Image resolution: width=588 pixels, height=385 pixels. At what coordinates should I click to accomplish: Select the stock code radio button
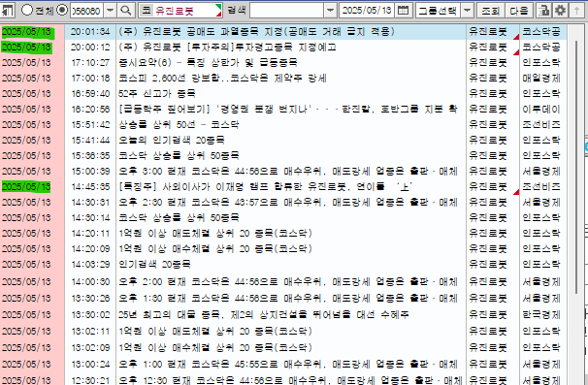tap(62, 10)
